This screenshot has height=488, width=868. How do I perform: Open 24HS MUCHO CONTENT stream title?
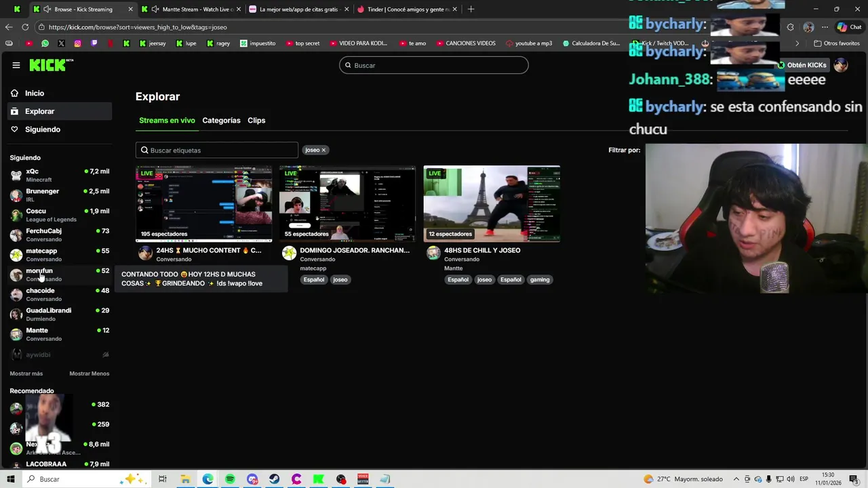[209, 250]
